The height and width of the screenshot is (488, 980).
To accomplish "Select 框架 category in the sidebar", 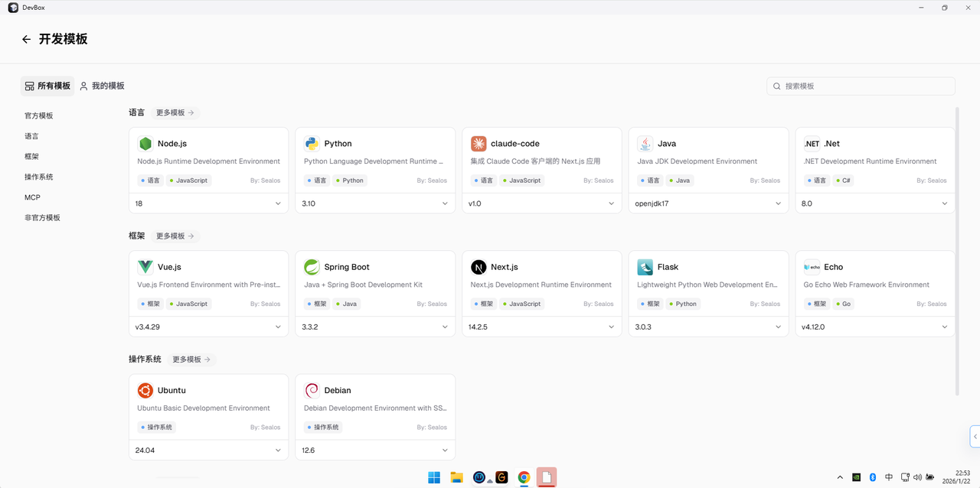I will coord(31,156).
